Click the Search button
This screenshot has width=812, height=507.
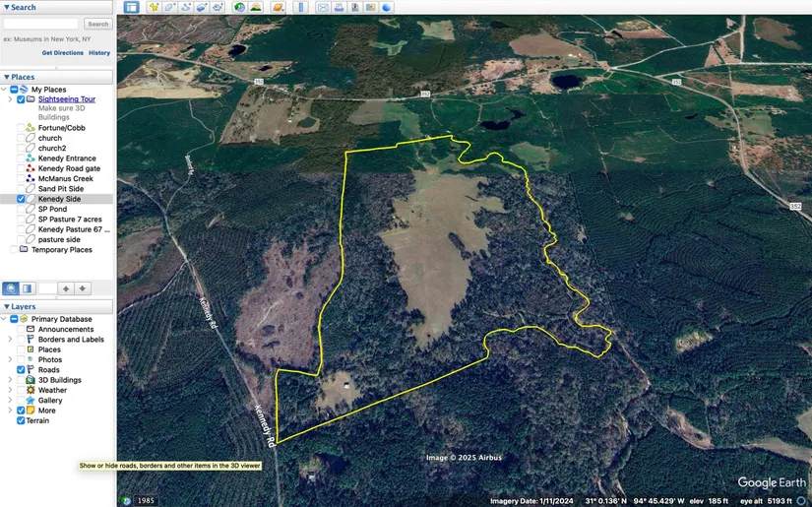pyautogui.click(x=97, y=24)
